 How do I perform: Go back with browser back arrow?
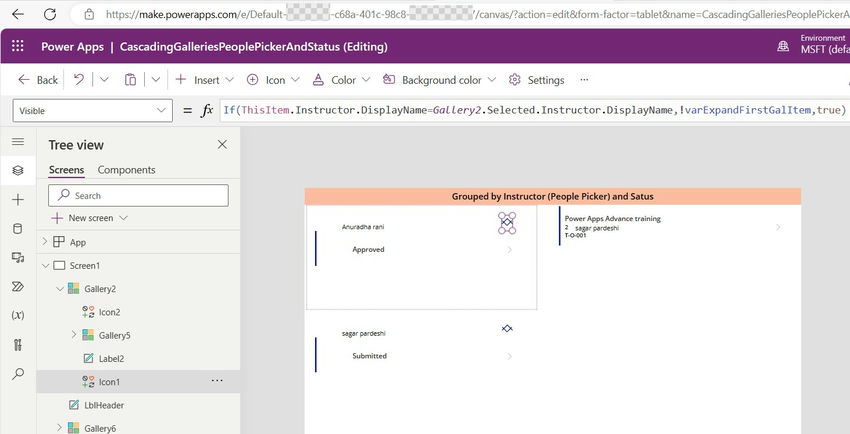point(18,15)
